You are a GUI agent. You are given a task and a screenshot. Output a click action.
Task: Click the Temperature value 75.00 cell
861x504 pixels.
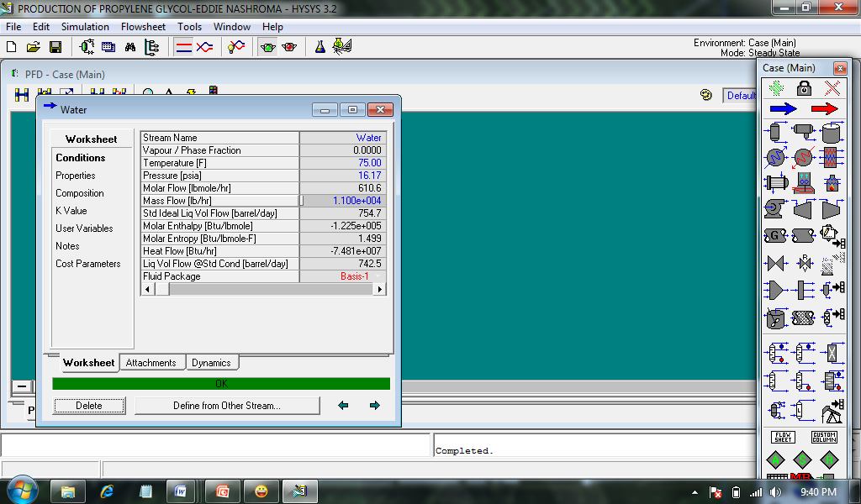click(343, 163)
